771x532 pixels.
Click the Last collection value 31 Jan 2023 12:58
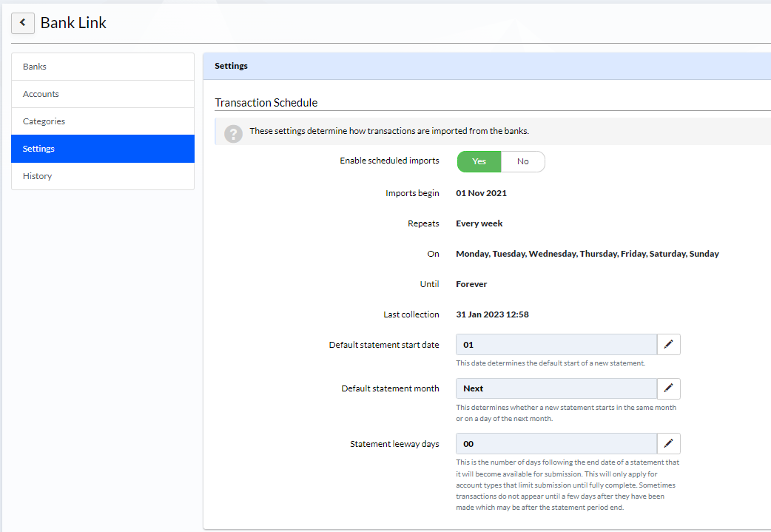492,314
